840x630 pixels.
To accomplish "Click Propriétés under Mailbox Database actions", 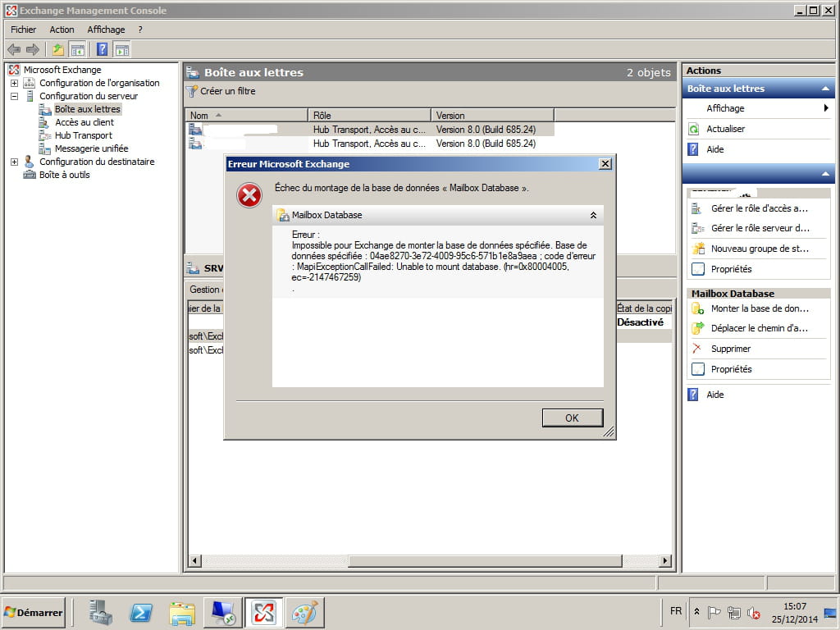I will pyautogui.click(x=731, y=369).
